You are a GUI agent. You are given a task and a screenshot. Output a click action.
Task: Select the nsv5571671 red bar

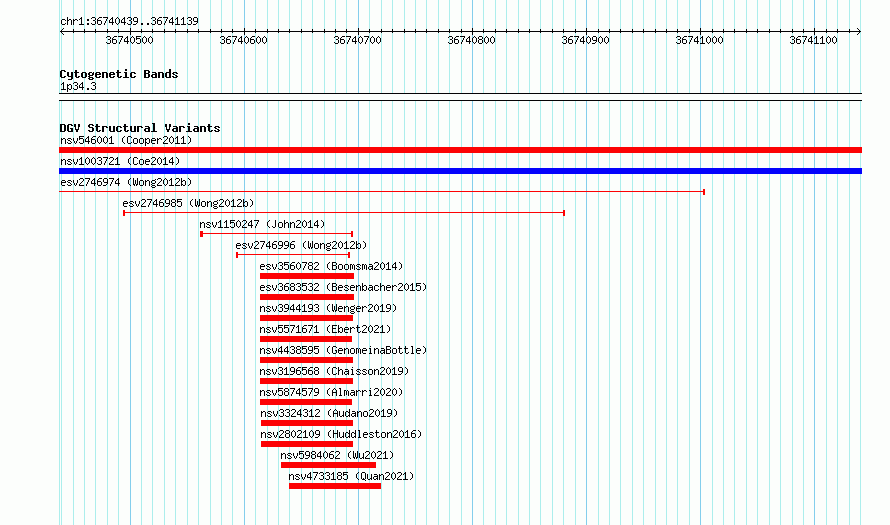tap(306, 339)
